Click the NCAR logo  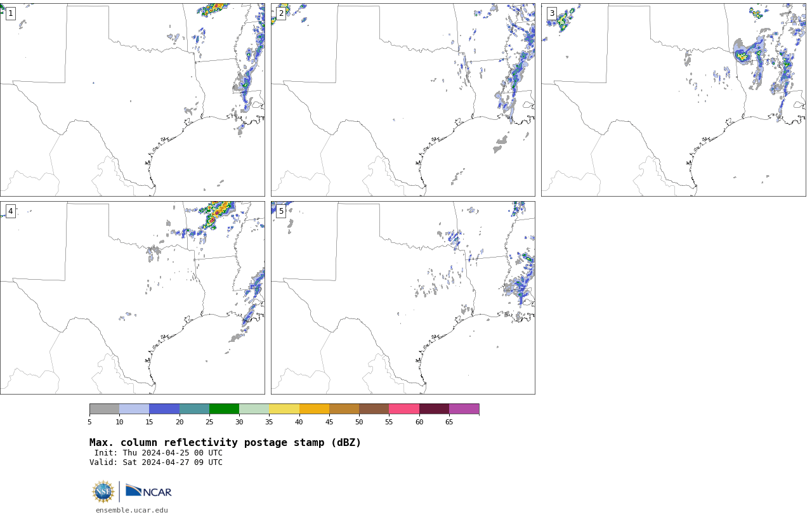click(x=148, y=492)
